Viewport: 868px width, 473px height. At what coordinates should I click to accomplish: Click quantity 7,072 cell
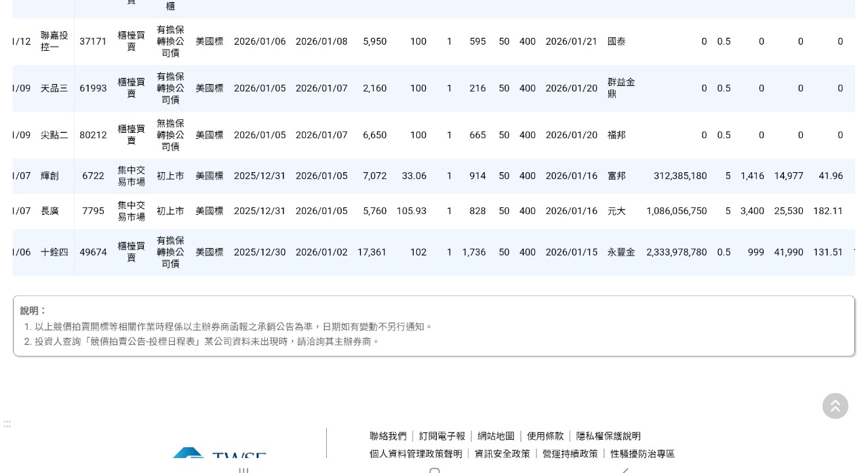pos(374,176)
